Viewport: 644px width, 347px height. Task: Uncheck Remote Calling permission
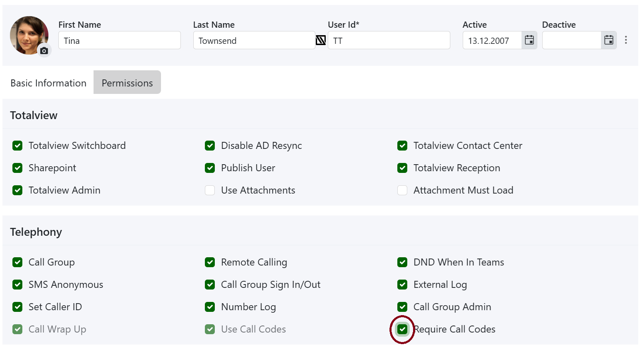tap(210, 262)
